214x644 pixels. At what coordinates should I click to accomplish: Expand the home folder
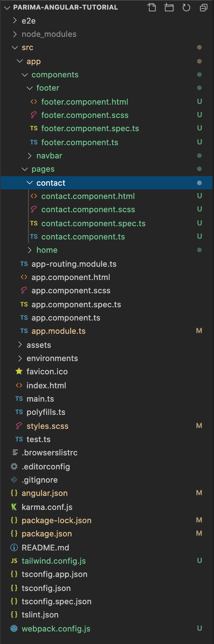point(30,250)
